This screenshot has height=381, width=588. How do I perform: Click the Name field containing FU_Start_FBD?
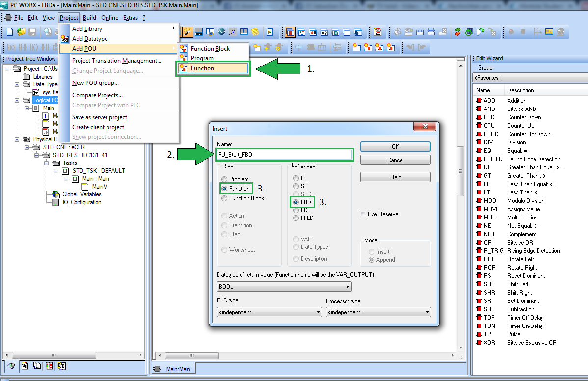(284, 155)
